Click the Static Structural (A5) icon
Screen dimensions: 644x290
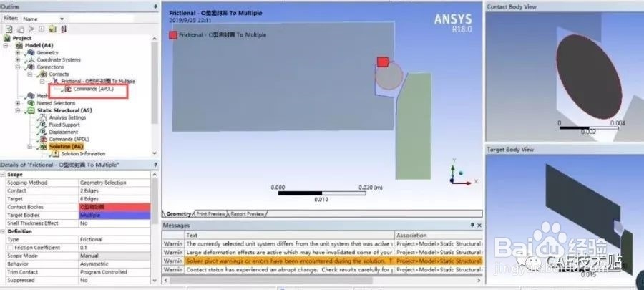[30, 110]
